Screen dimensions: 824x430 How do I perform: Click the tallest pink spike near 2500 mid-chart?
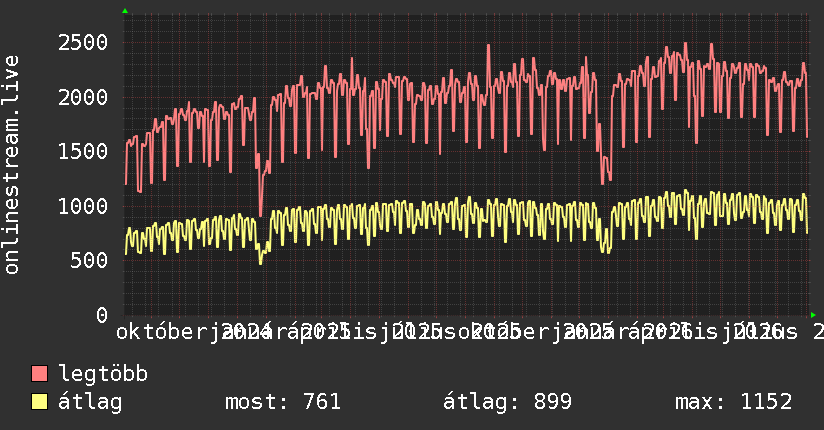click(488, 46)
